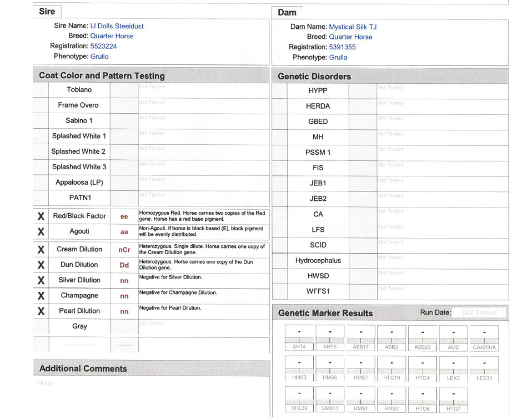
Task: Click the checkbox beside Pearl Dilution
Action: pyautogui.click(x=41, y=311)
